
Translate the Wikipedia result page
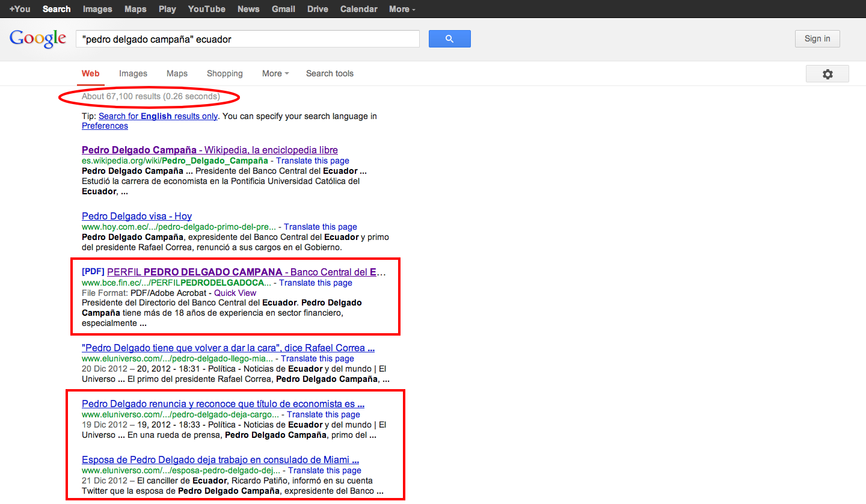313,161
